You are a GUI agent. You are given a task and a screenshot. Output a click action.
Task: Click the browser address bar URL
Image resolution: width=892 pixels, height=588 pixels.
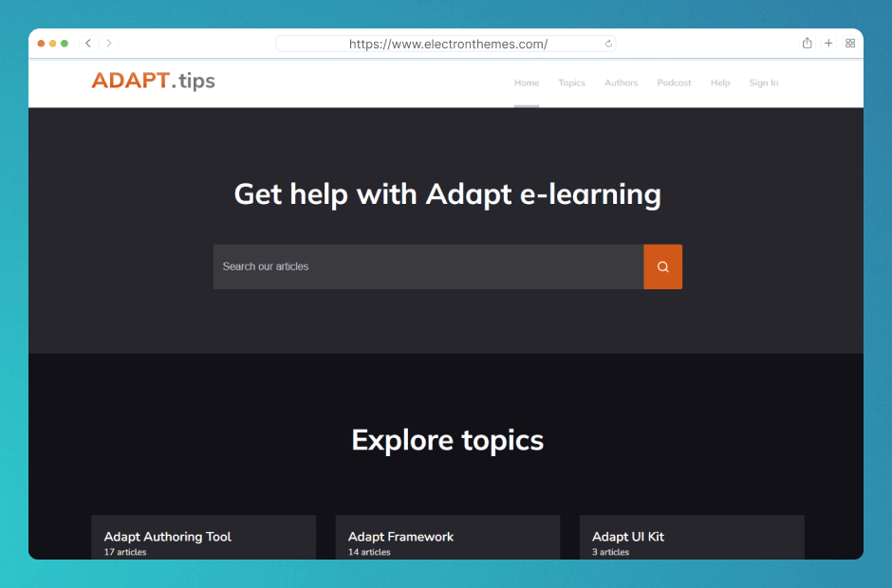(448, 44)
